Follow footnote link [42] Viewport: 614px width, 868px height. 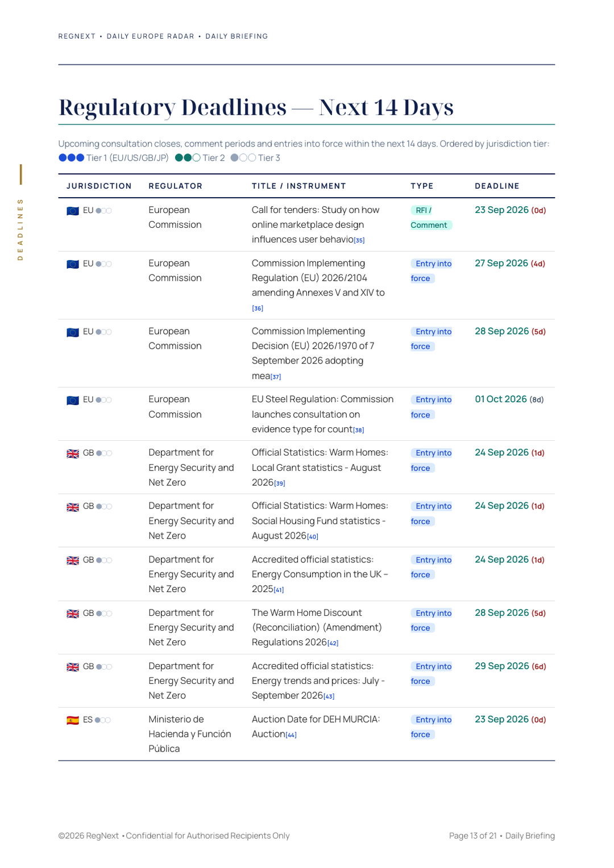333,644
